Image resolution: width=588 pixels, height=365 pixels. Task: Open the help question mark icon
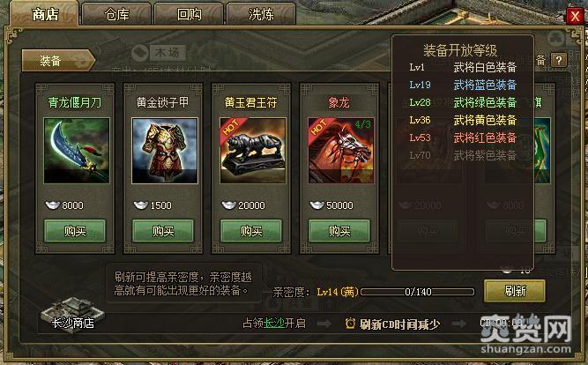click(559, 60)
